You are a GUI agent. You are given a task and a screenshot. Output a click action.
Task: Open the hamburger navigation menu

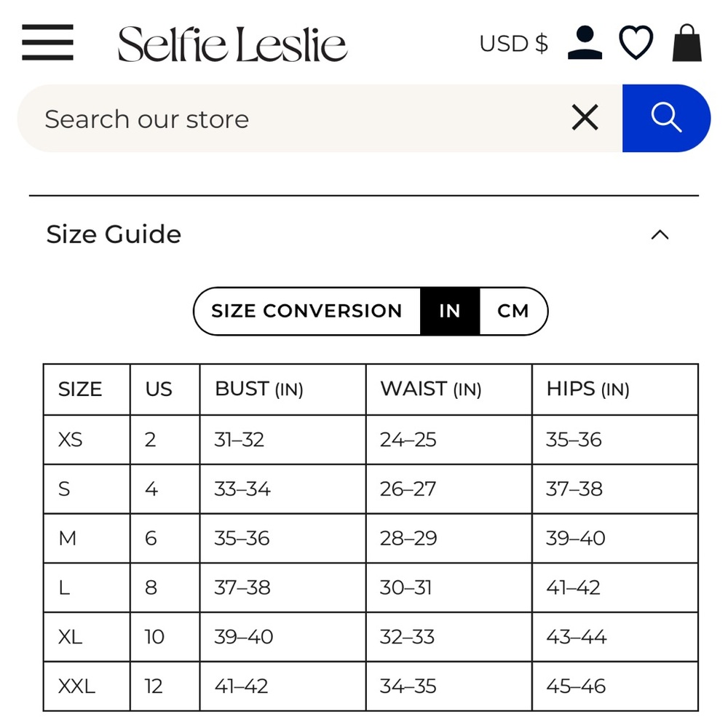pos(47,42)
